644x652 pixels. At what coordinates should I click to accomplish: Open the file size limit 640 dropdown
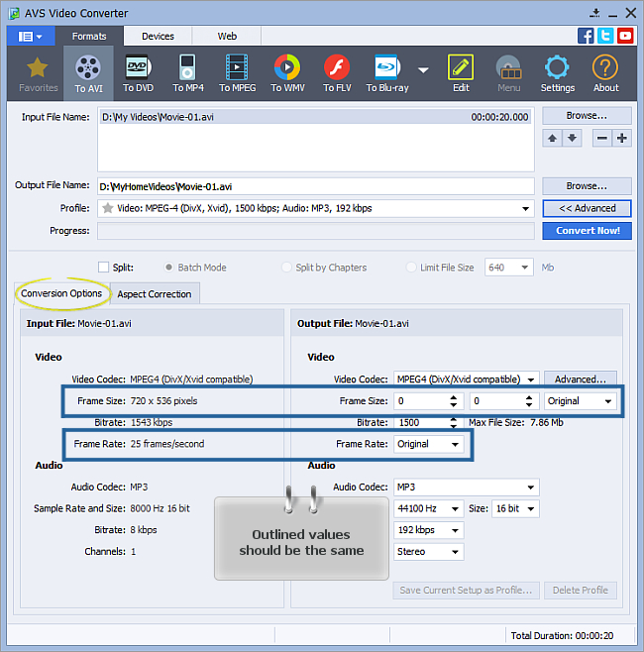click(525, 268)
